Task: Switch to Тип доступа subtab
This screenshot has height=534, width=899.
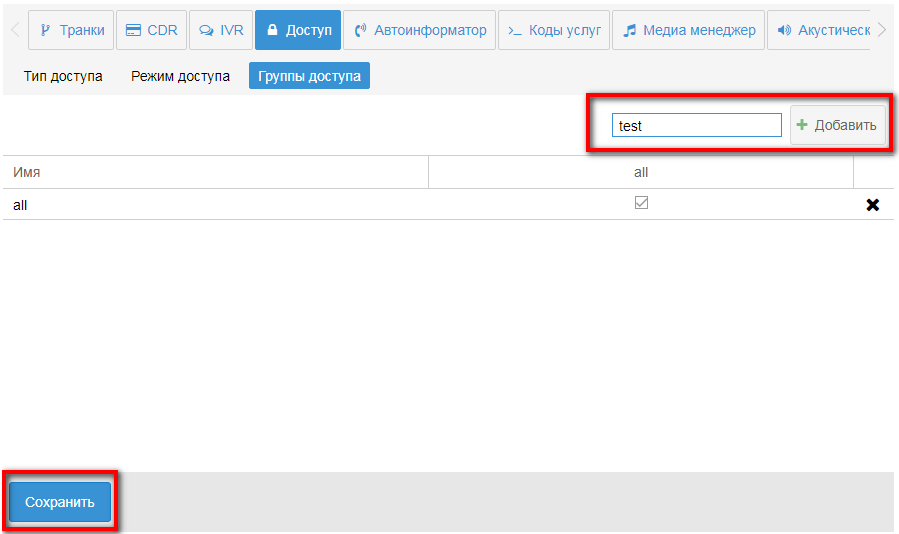Action: pyautogui.click(x=63, y=76)
